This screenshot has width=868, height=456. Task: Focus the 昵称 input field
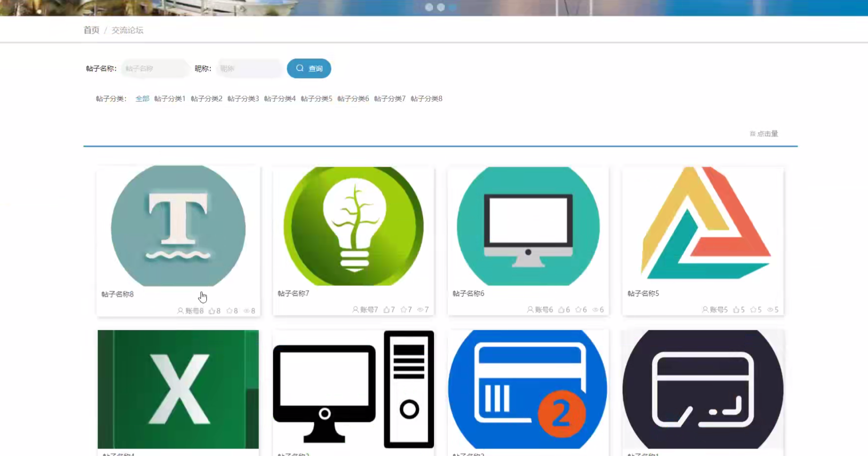click(x=249, y=68)
